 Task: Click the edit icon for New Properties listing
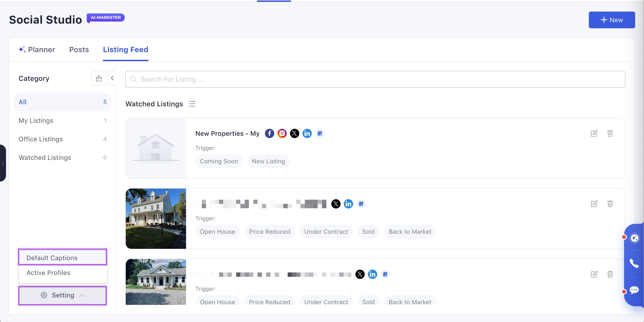click(x=594, y=133)
